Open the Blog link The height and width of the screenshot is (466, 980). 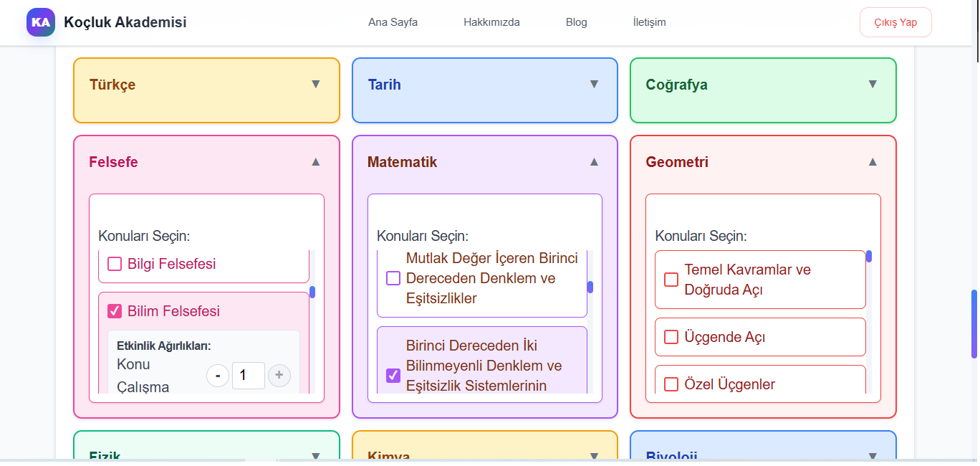coord(576,22)
